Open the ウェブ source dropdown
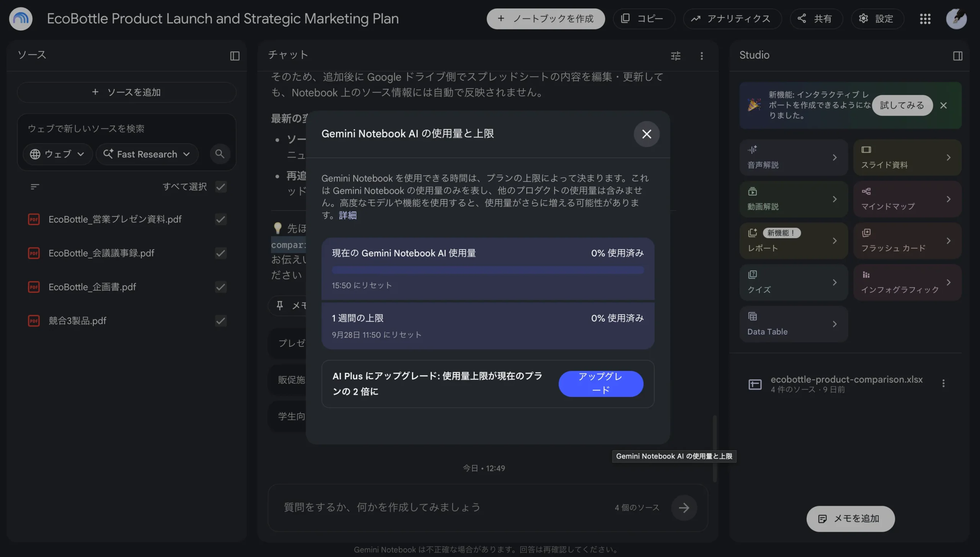 tap(58, 154)
